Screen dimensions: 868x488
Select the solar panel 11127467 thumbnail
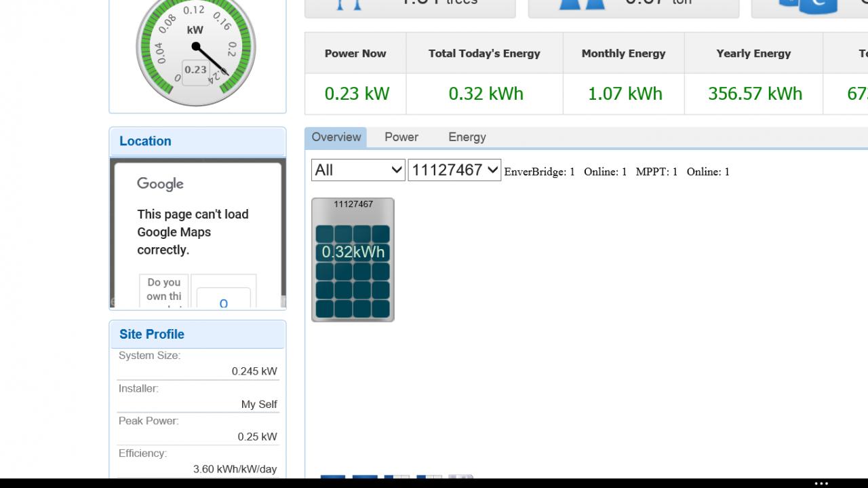coord(353,259)
